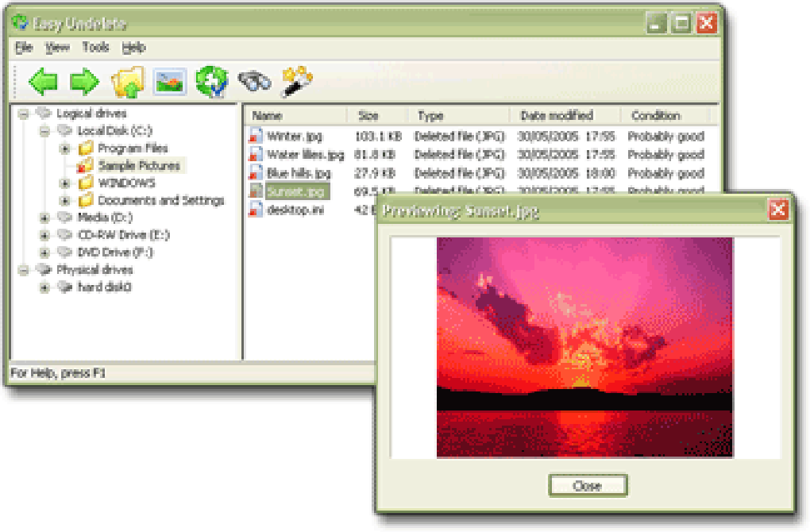Open the View menu
This screenshot has height=532, width=810.
click(57, 48)
